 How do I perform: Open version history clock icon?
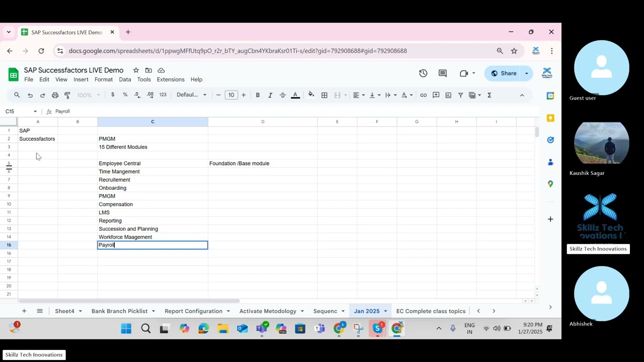coord(423,73)
